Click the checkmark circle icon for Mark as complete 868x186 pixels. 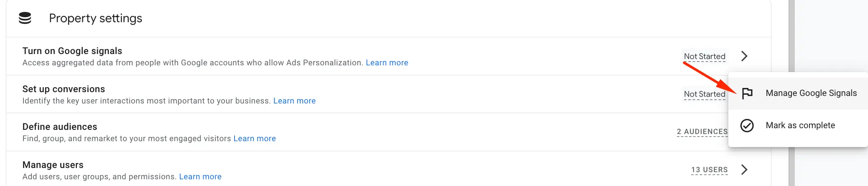pyautogui.click(x=747, y=125)
